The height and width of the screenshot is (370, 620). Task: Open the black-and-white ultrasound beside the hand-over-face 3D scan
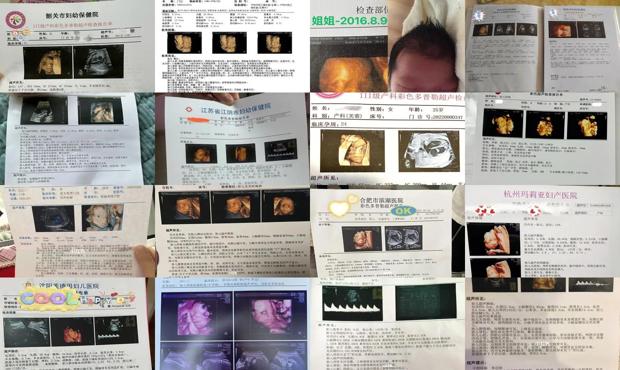pos(429,151)
